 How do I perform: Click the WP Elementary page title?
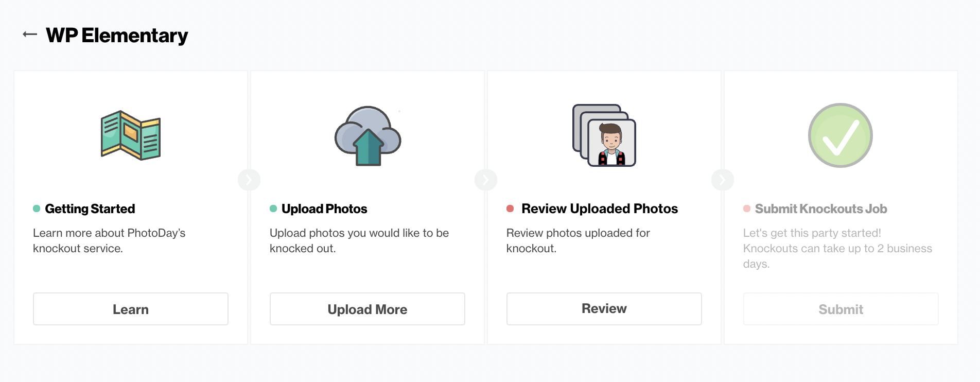[117, 35]
